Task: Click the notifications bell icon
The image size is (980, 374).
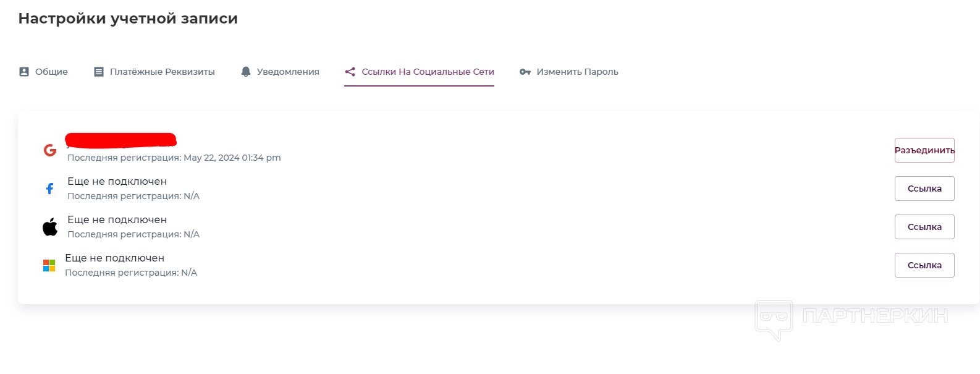Action: coord(246,72)
